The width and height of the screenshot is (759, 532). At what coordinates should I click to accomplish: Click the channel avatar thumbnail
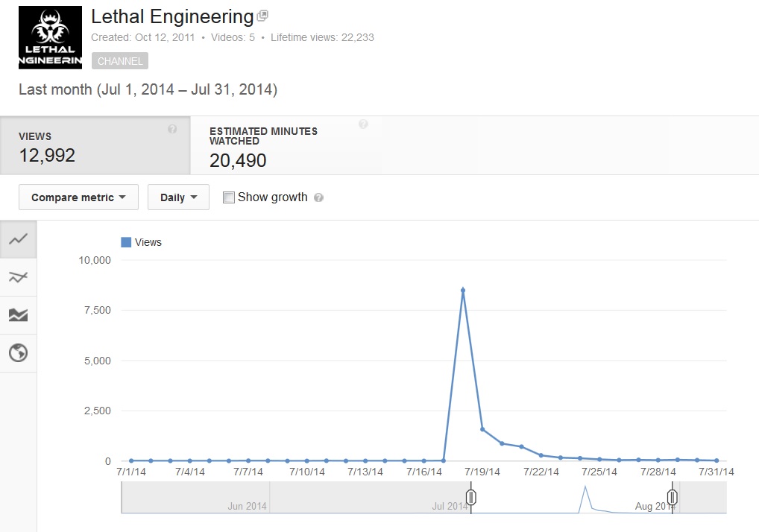click(x=50, y=37)
